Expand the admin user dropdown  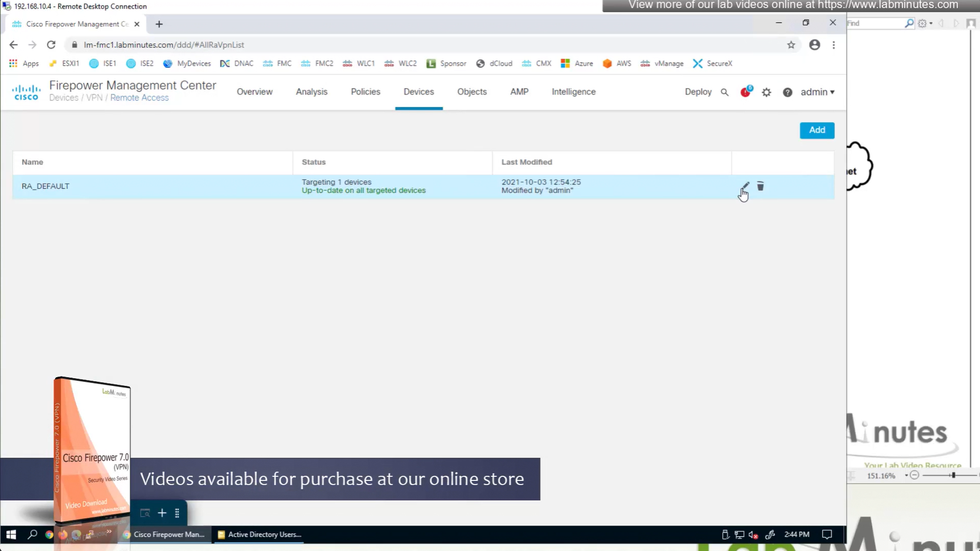(x=817, y=92)
